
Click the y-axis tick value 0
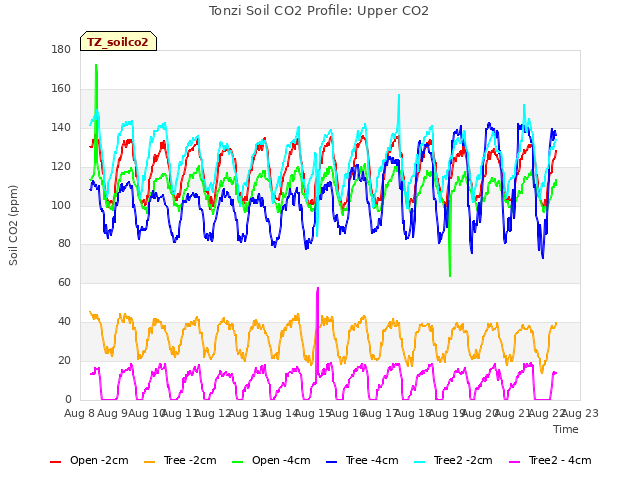tap(68, 399)
